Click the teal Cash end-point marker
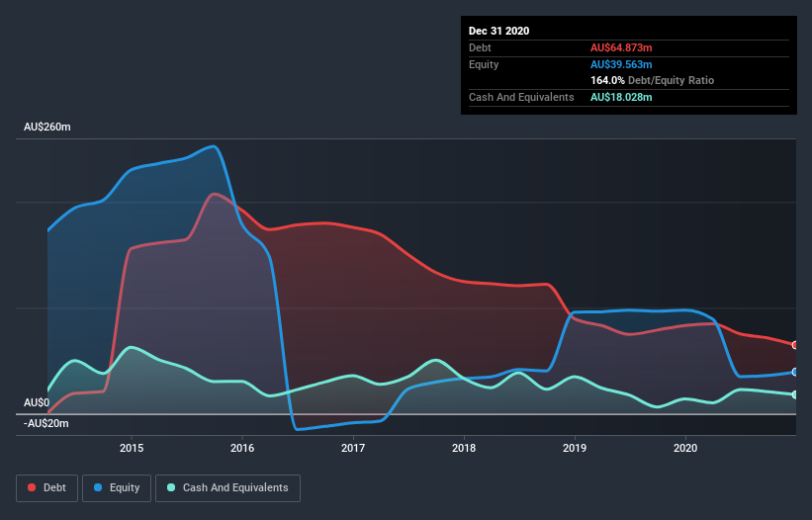Viewport: 812px width, 520px height. 795,394
